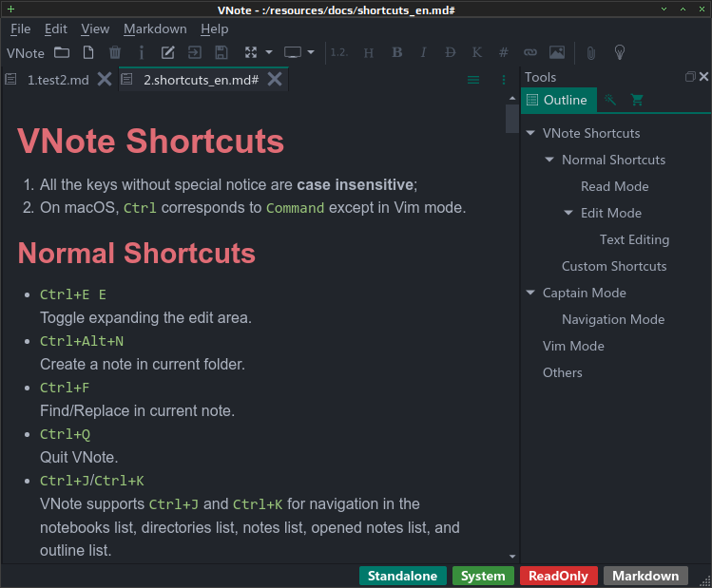Open the File menu
712x588 pixels.
pyautogui.click(x=20, y=29)
